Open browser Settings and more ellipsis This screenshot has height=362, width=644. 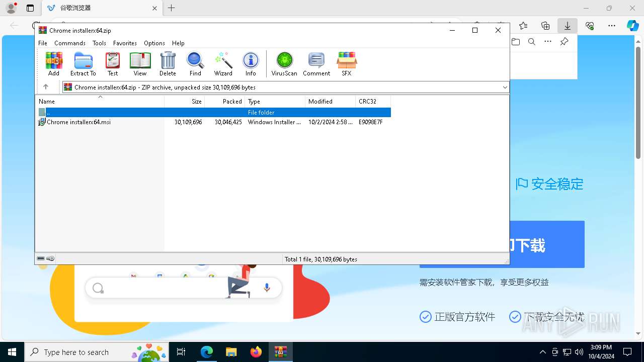point(612,26)
